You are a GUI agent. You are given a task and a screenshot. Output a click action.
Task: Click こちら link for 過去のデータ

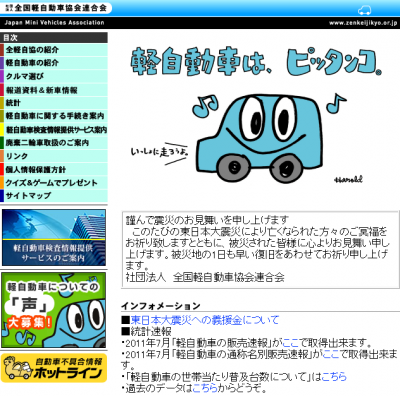[205, 388]
